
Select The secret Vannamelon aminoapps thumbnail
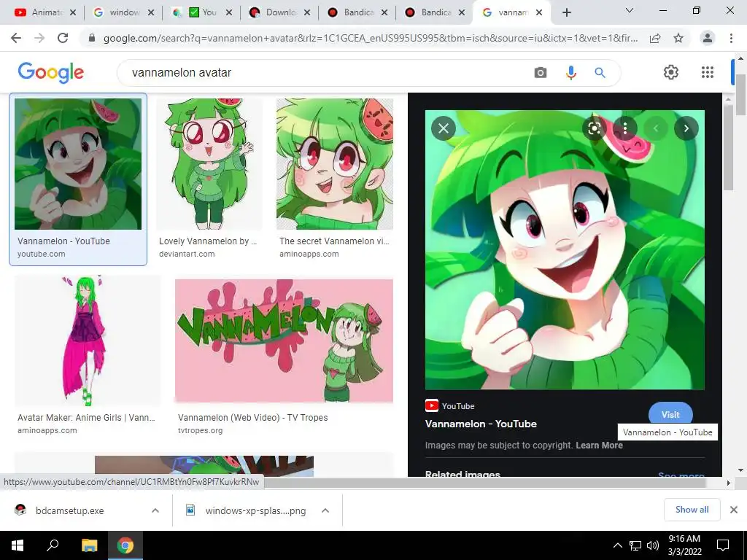tap(335, 164)
